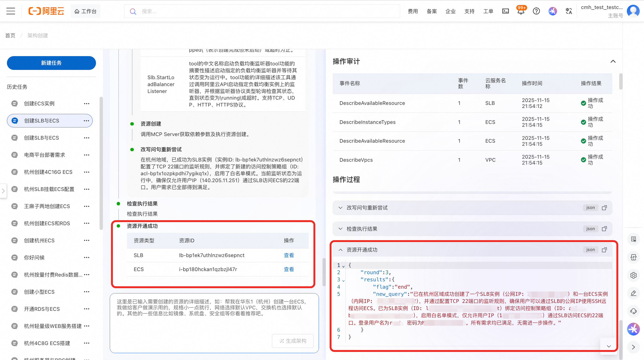Go to 首页 in the breadcrumb

coord(10,35)
